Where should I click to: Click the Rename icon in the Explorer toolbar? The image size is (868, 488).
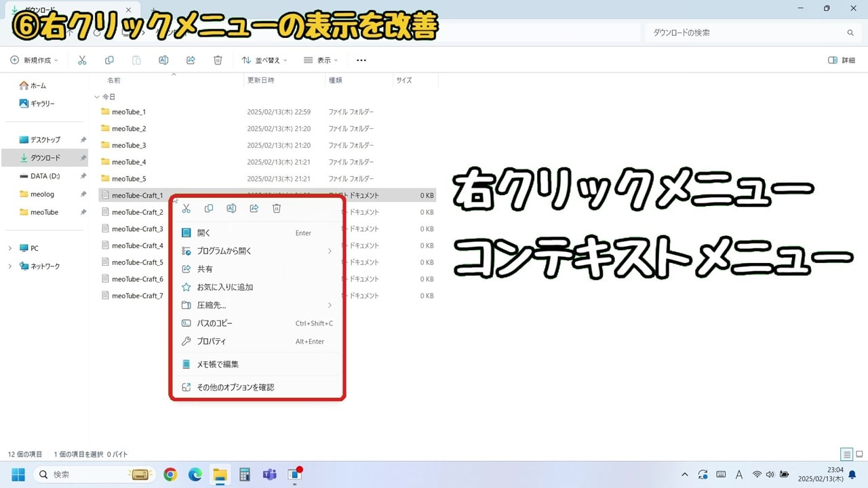tap(163, 60)
